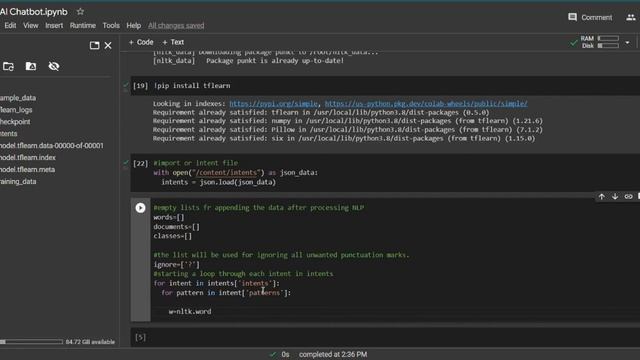Open the Tools menu
640x360 pixels.
(111, 25)
